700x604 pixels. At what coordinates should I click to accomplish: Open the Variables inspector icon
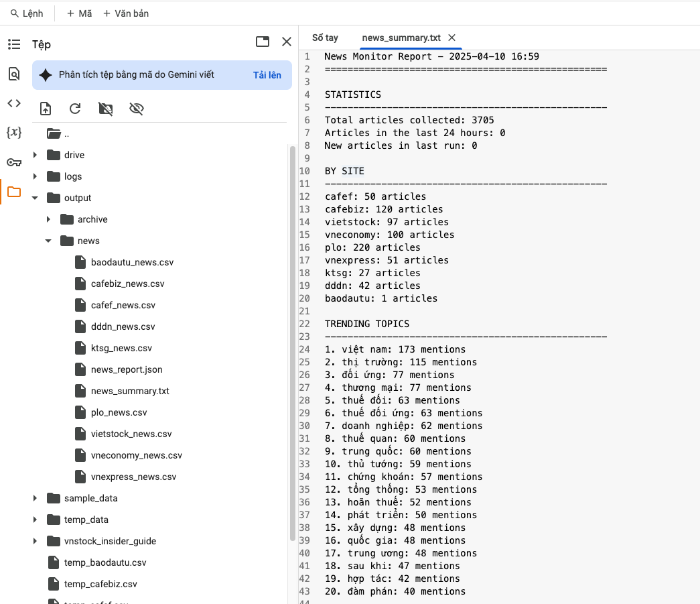coord(14,133)
